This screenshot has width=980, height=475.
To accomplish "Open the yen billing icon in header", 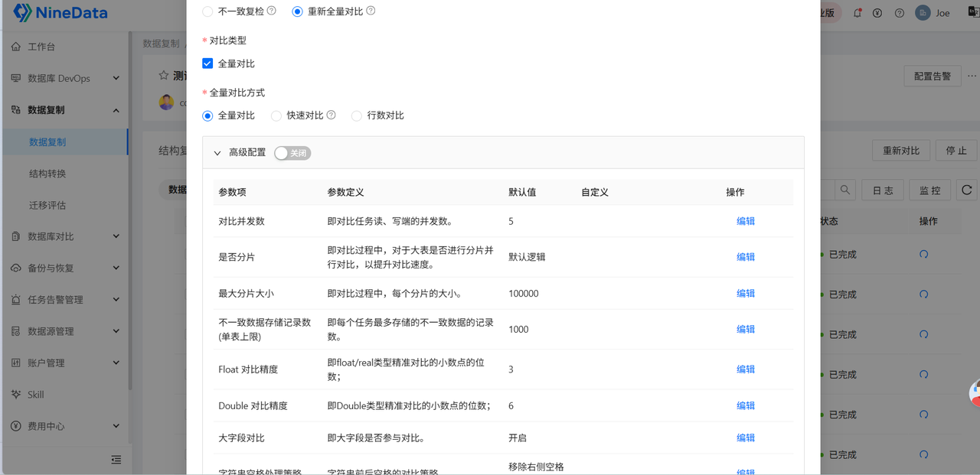I will tap(877, 13).
